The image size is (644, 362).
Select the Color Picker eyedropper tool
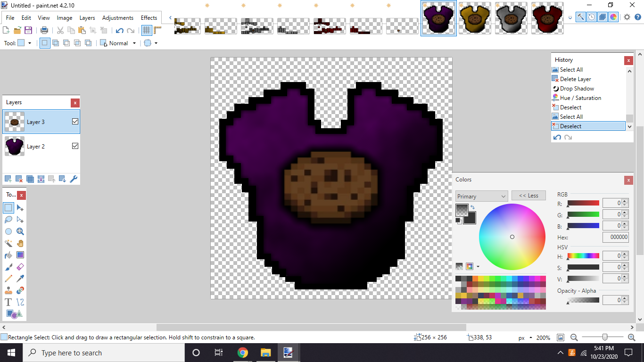pyautogui.click(x=20, y=279)
